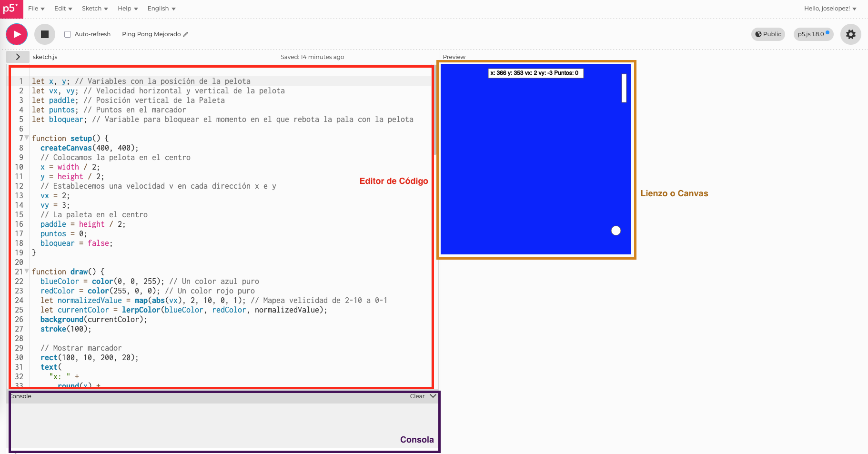
Task: Open the Edit menu
Action: (x=63, y=9)
